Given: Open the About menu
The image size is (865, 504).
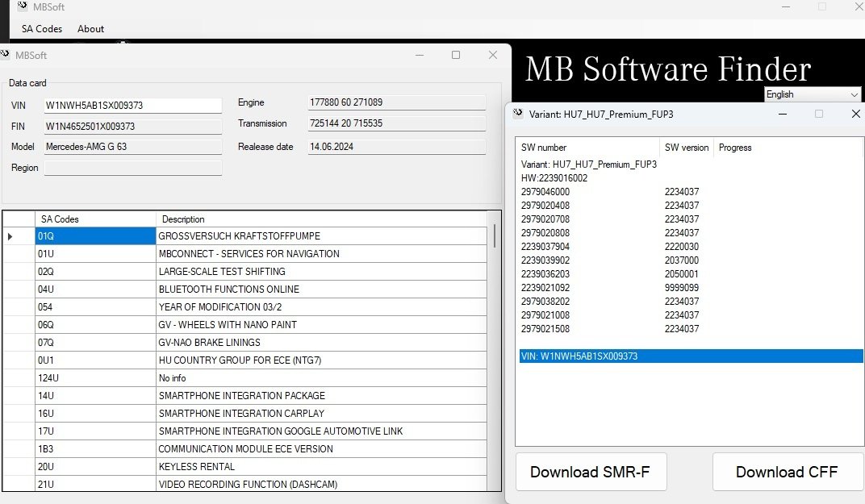Looking at the screenshot, I should (90, 29).
